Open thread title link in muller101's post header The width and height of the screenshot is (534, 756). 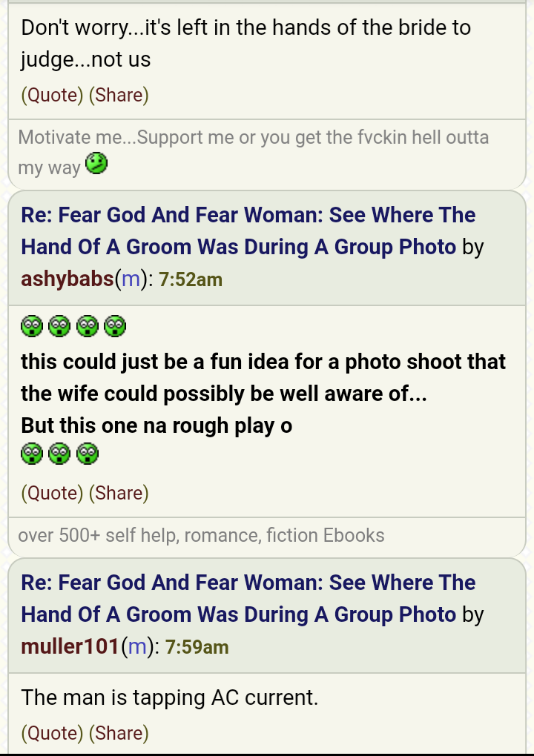pos(248,598)
